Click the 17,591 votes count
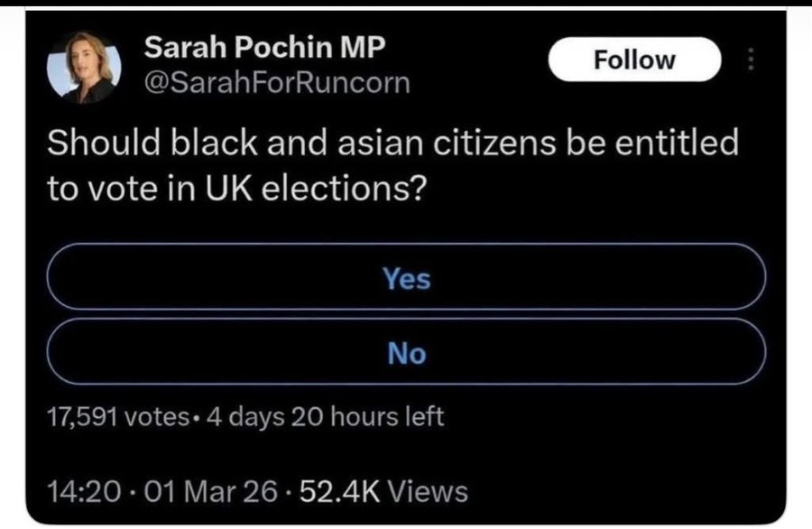This screenshot has width=812, height=529. tap(104, 418)
